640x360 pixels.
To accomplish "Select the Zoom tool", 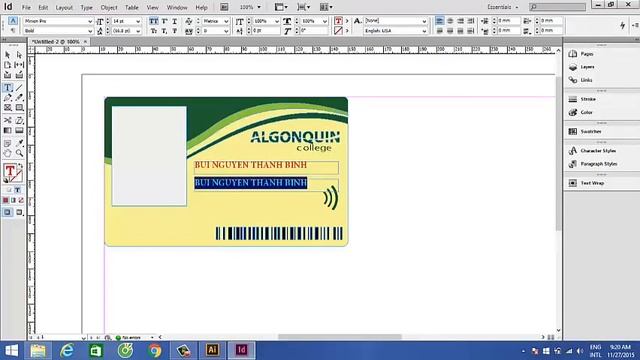I will pos(19,153).
